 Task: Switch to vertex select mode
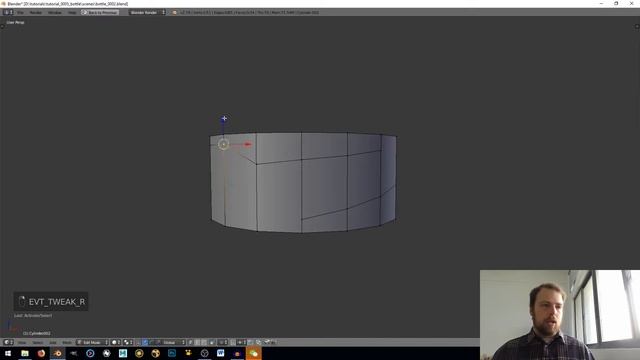click(x=191, y=342)
